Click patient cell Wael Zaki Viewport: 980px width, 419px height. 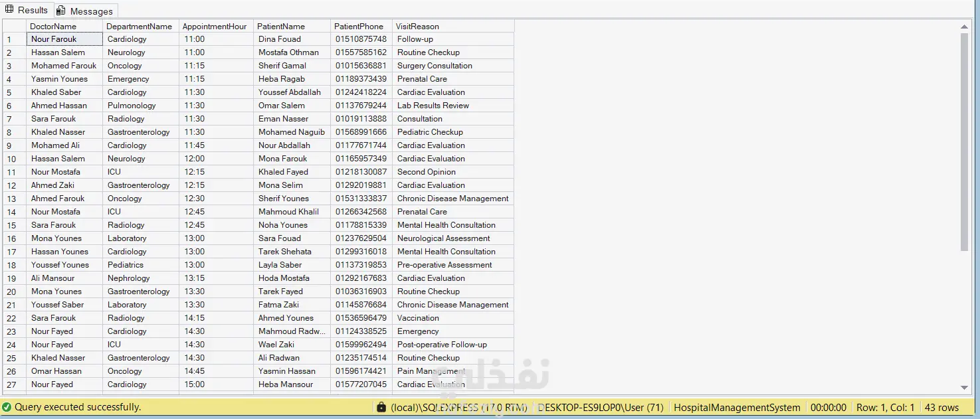click(292, 345)
